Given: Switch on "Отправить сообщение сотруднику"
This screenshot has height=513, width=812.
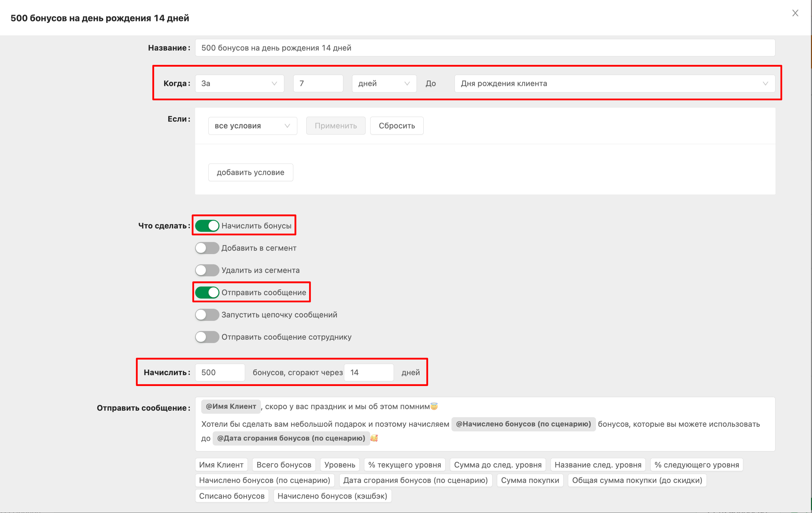Looking at the screenshot, I should coord(207,337).
